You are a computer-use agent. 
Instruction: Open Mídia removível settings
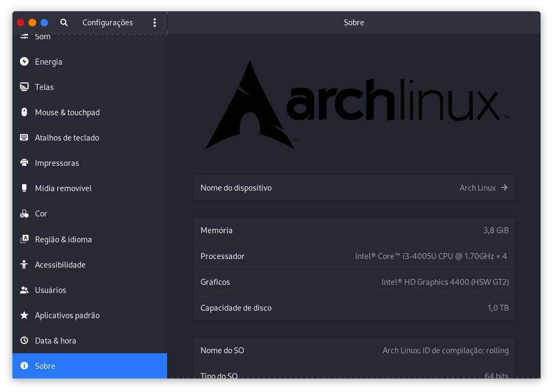(x=90, y=188)
